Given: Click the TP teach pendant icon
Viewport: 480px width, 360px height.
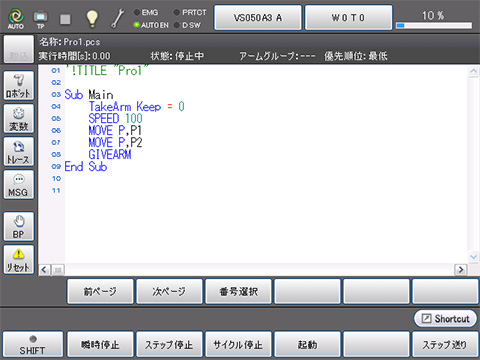Looking at the screenshot, I should (x=41, y=18).
